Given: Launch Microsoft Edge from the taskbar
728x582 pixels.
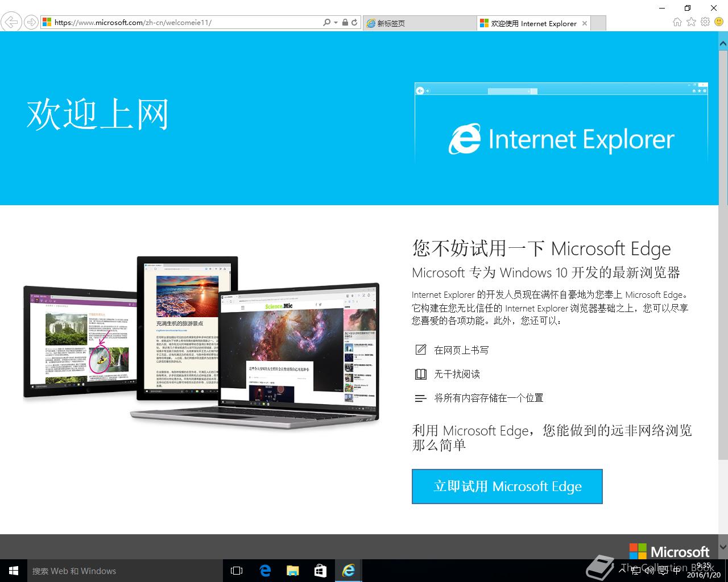Looking at the screenshot, I should pos(265,571).
